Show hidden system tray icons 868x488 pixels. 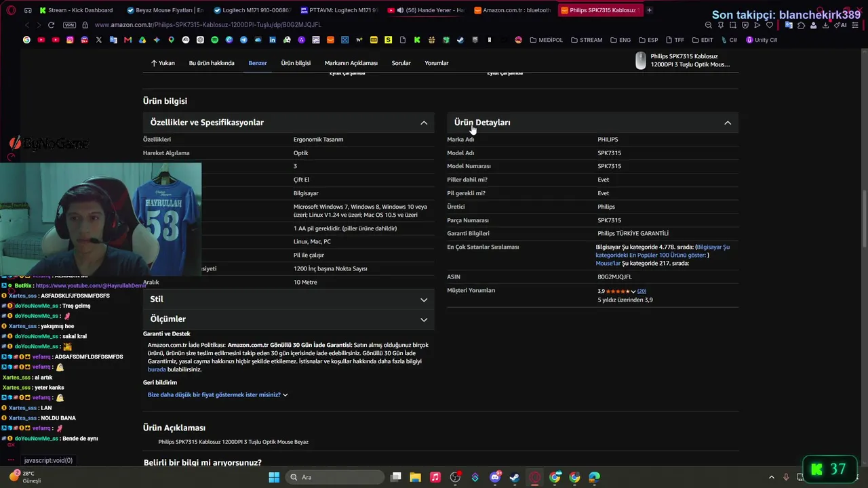pyautogui.click(x=772, y=477)
